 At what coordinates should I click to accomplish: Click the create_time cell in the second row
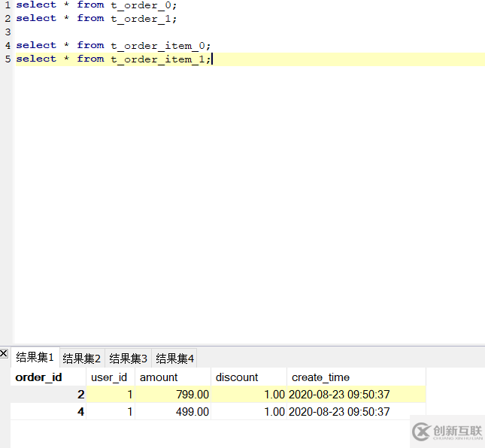(x=339, y=412)
